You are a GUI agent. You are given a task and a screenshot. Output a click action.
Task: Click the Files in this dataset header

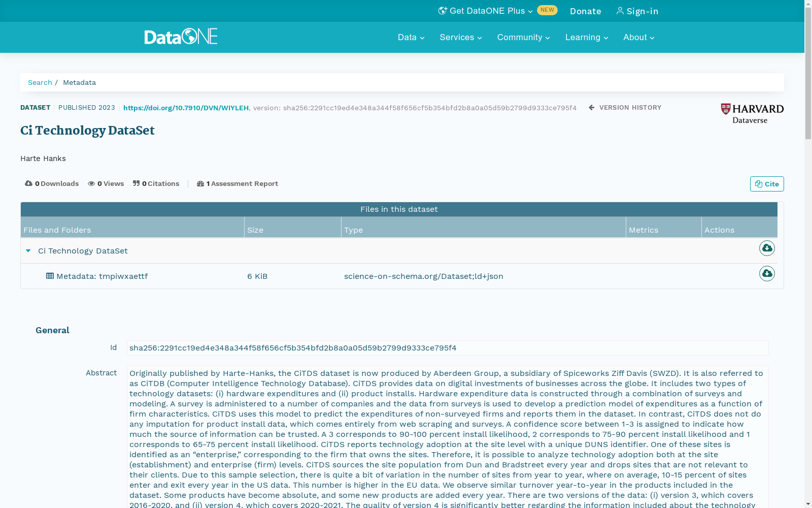(399, 209)
